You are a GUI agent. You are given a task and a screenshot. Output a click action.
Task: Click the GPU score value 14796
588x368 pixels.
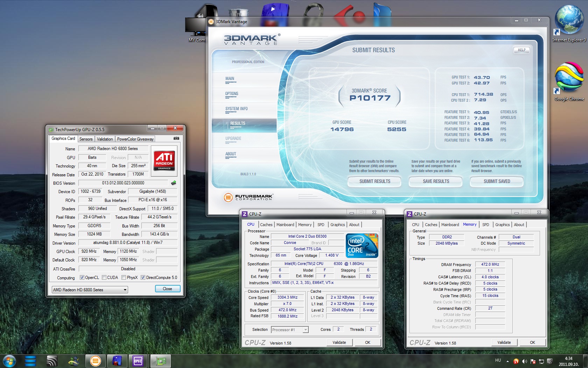342,129
